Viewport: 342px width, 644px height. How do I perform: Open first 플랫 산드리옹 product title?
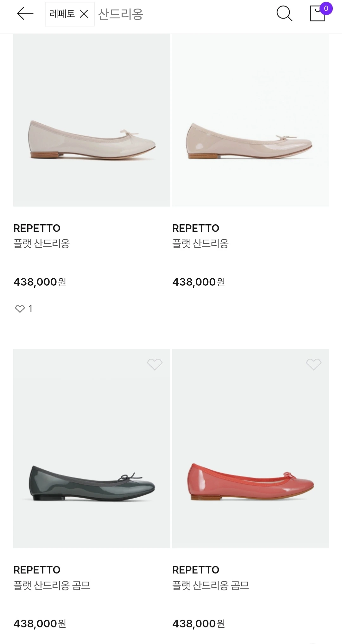coord(41,244)
